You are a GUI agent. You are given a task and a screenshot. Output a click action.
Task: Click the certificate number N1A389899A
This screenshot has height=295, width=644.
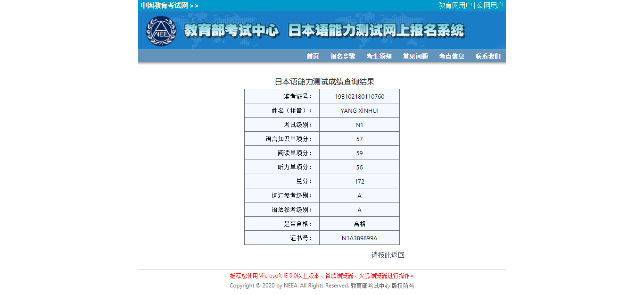pyautogui.click(x=359, y=238)
